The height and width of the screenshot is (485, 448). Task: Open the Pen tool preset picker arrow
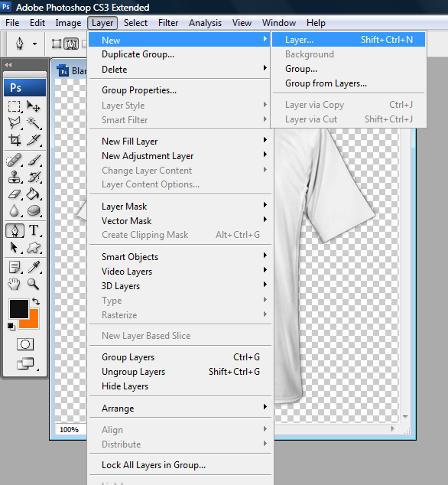[x=34, y=44]
